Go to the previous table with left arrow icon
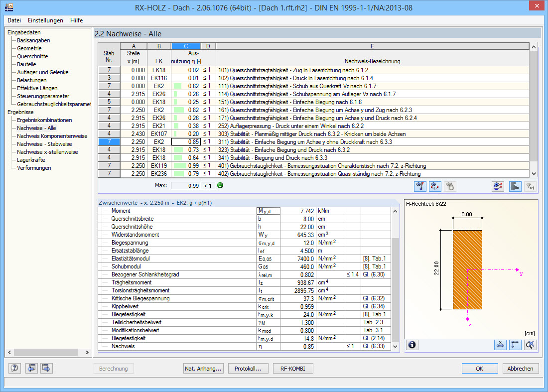Viewport: 548px width, 392px height. [x=31, y=368]
